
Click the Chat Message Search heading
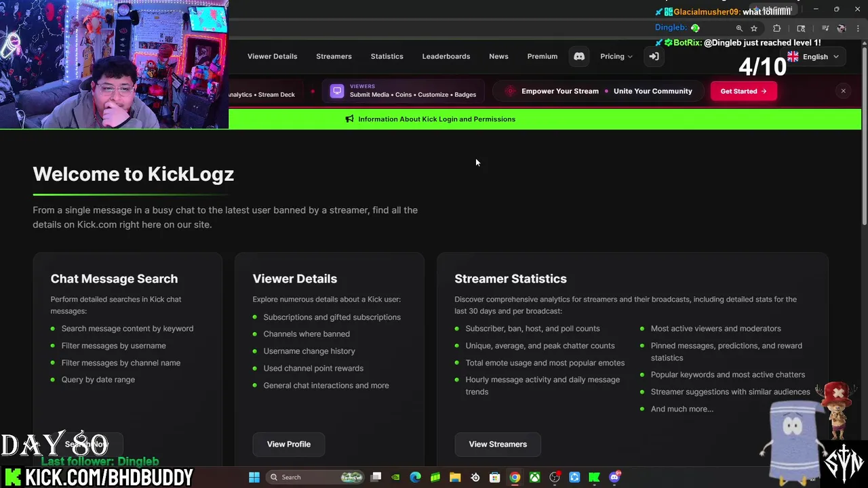tap(114, 279)
